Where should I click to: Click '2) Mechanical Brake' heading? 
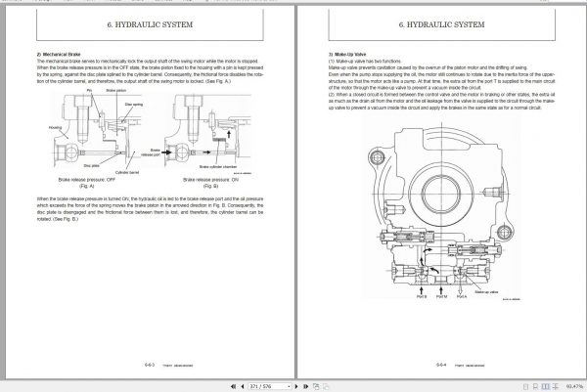click(59, 54)
